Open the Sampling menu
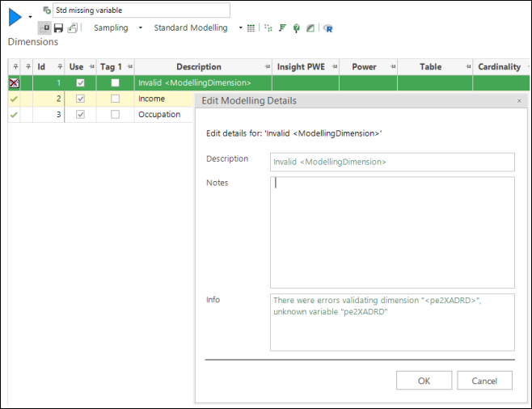 [111, 27]
